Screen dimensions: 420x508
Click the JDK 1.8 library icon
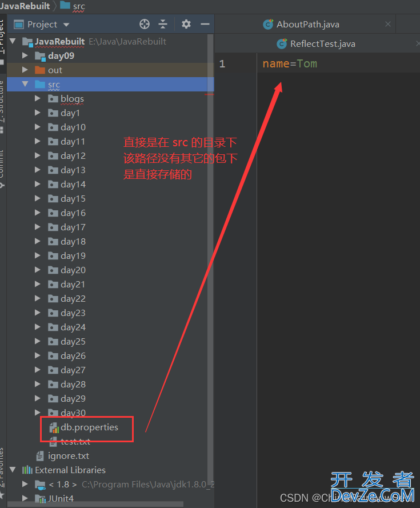[x=40, y=485]
